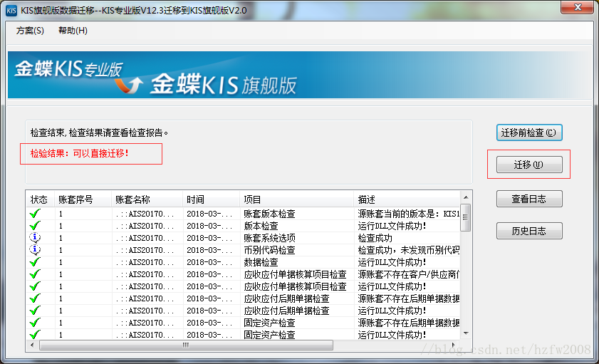Image resolution: width=599 pixels, height=364 pixels.
Task: Click the 检查成功 description cell
Action: (x=375, y=238)
